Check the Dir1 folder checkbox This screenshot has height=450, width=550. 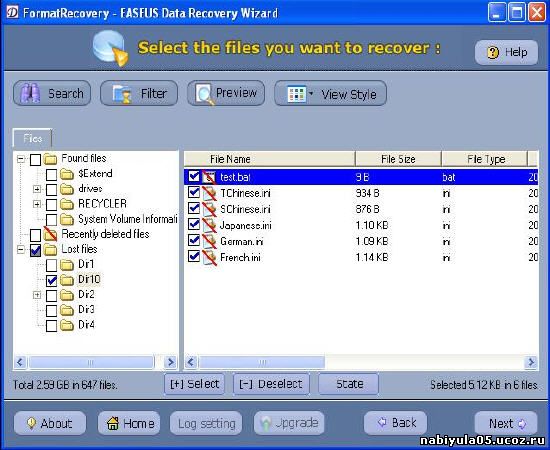point(52,265)
